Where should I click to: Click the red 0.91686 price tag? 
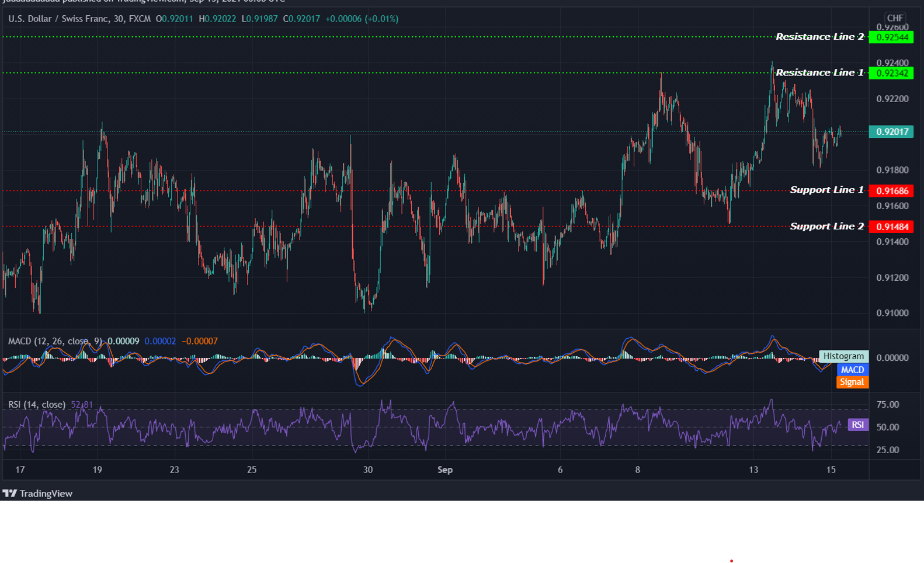click(891, 190)
